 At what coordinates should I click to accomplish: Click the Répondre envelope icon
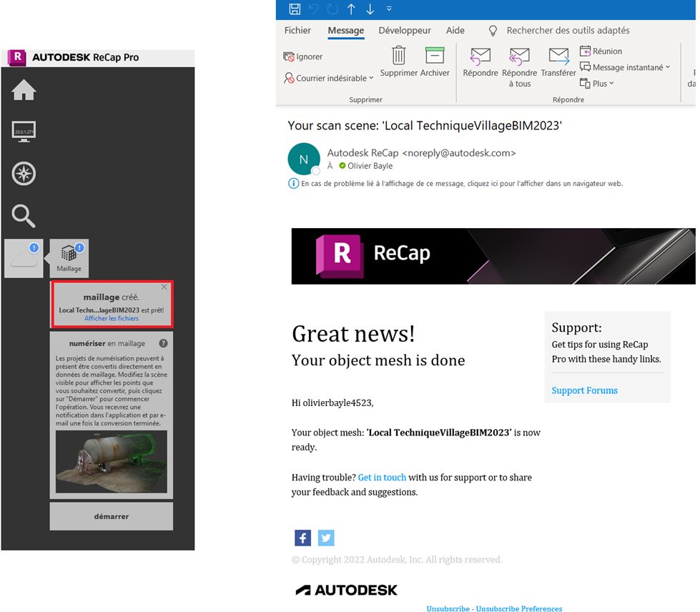[480, 56]
